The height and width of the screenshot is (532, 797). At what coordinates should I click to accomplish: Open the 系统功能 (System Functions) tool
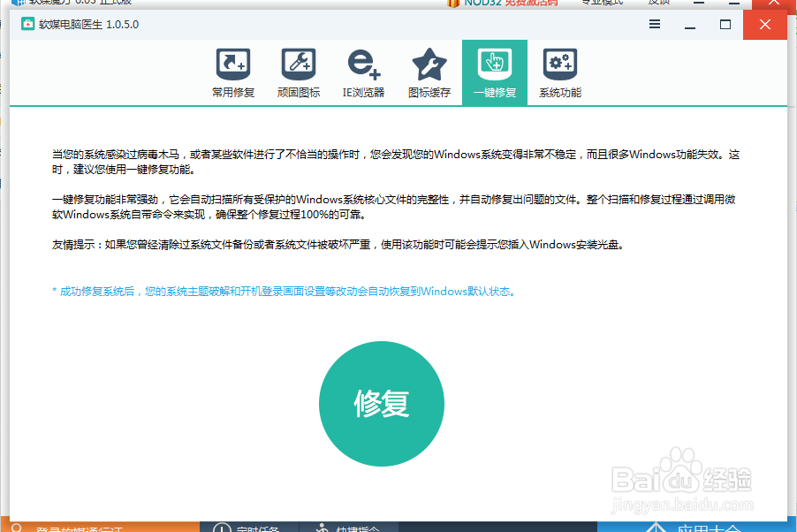click(559, 71)
